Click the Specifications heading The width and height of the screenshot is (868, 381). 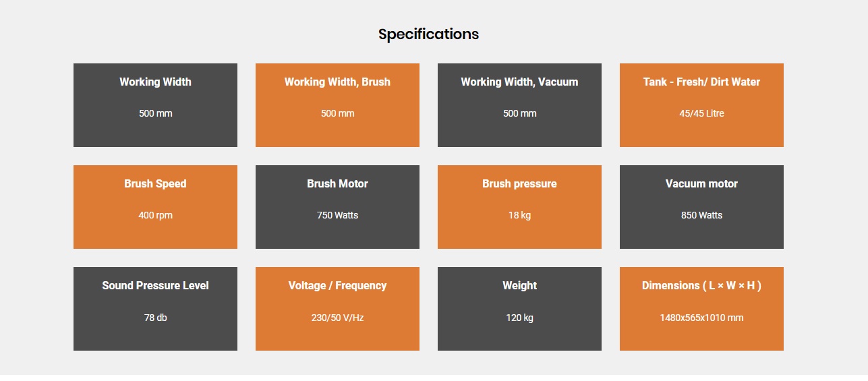428,34
